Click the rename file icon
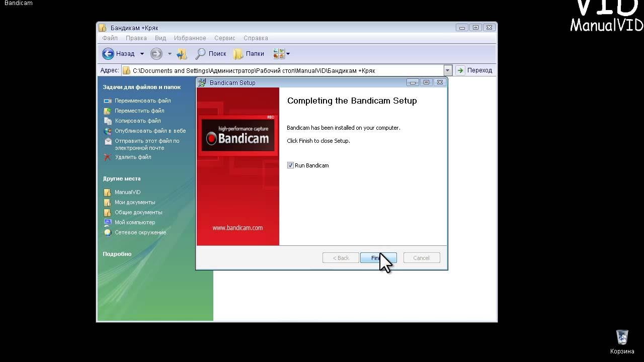644x362 pixels. [107, 101]
